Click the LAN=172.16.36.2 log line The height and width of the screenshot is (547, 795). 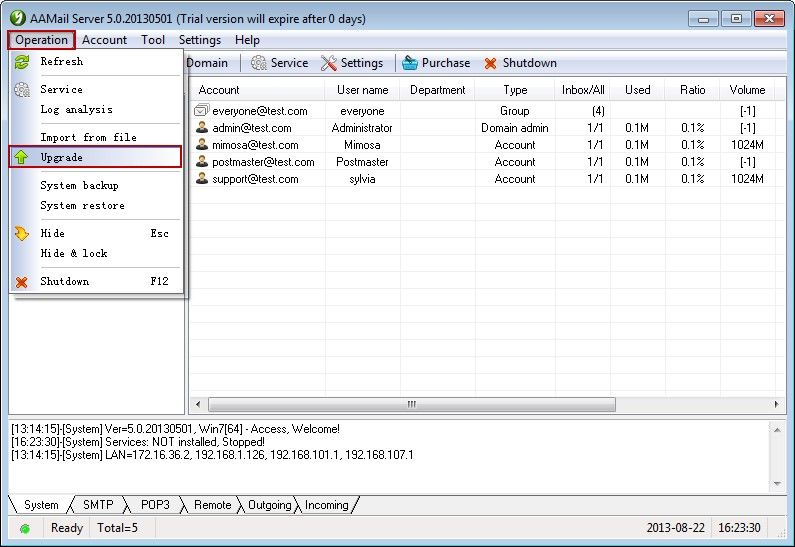212,455
